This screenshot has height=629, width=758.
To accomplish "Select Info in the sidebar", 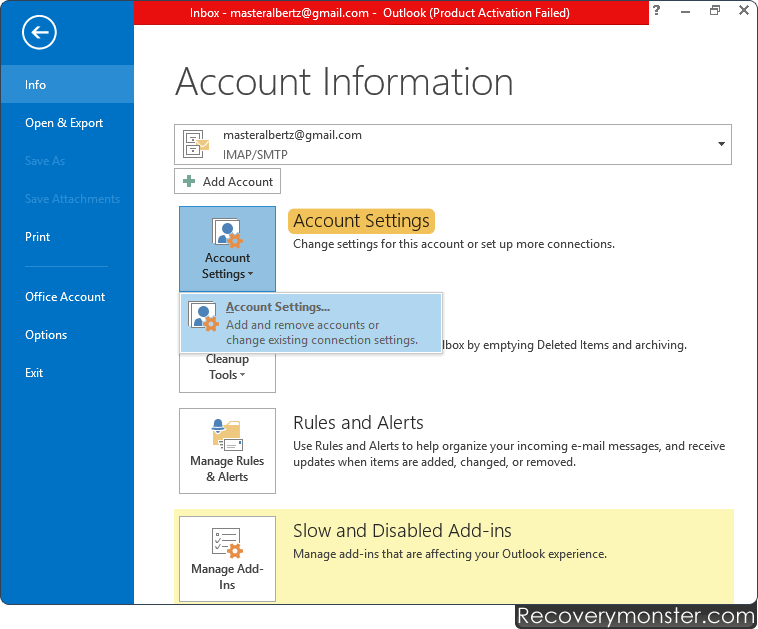I will tap(67, 85).
